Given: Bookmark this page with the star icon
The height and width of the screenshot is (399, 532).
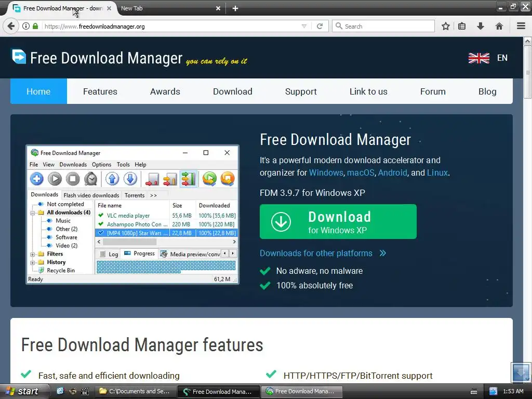Looking at the screenshot, I should (445, 26).
